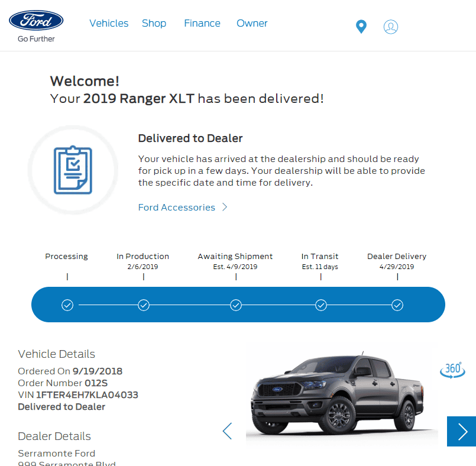Click the In Transit step checkmark
This screenshot has width=476, height=466.
(321, 305)
